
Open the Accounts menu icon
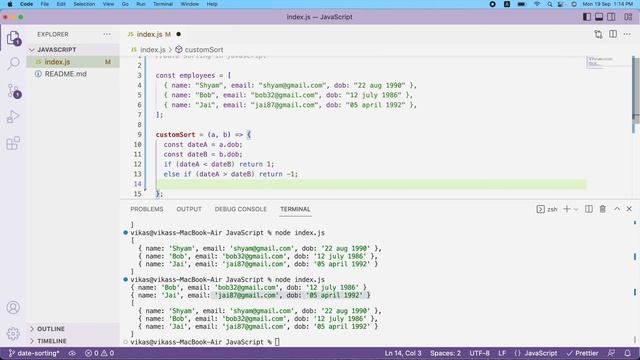point(13,307)
